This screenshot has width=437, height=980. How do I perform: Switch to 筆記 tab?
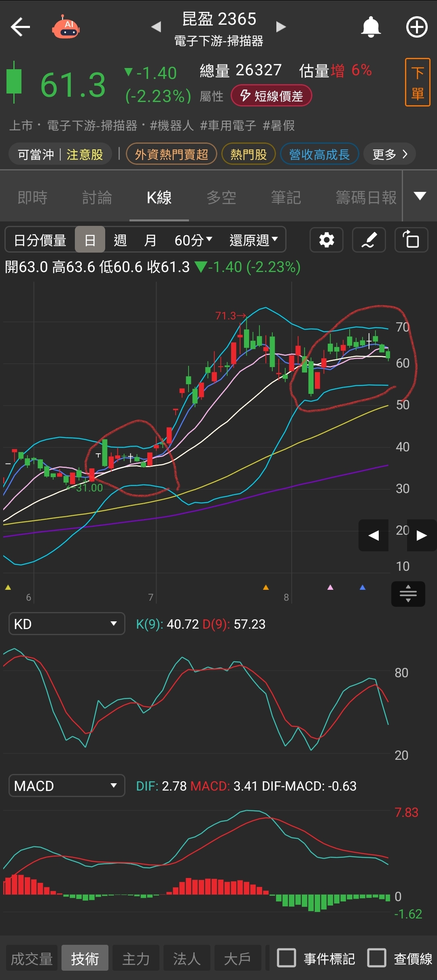click(286, 198)
